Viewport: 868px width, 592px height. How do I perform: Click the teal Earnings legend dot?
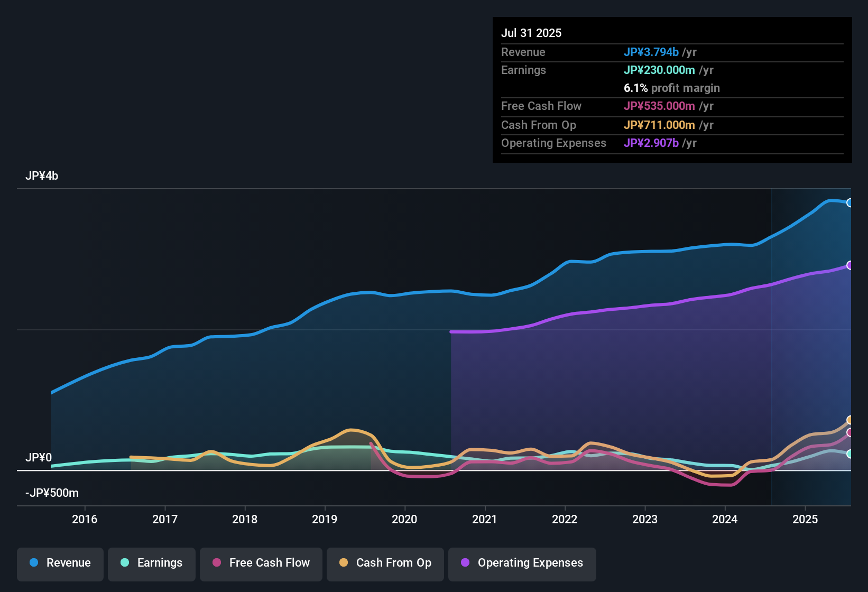[x=125, y=563]
